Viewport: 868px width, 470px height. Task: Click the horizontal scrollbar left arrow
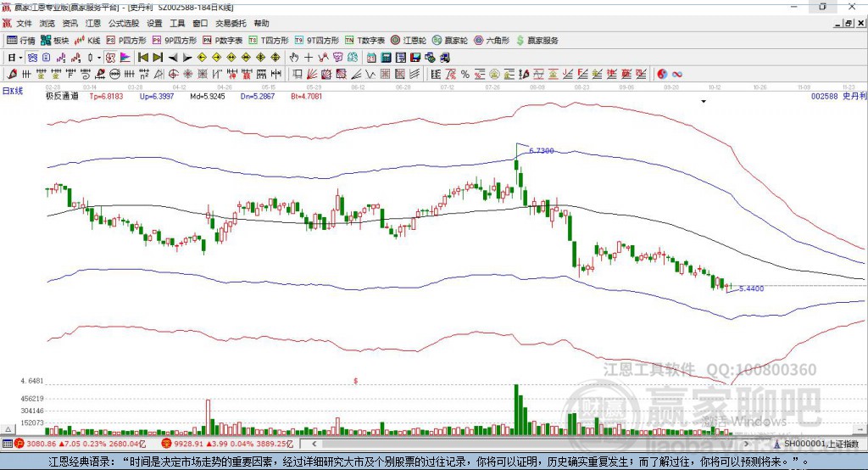[314, 444]
